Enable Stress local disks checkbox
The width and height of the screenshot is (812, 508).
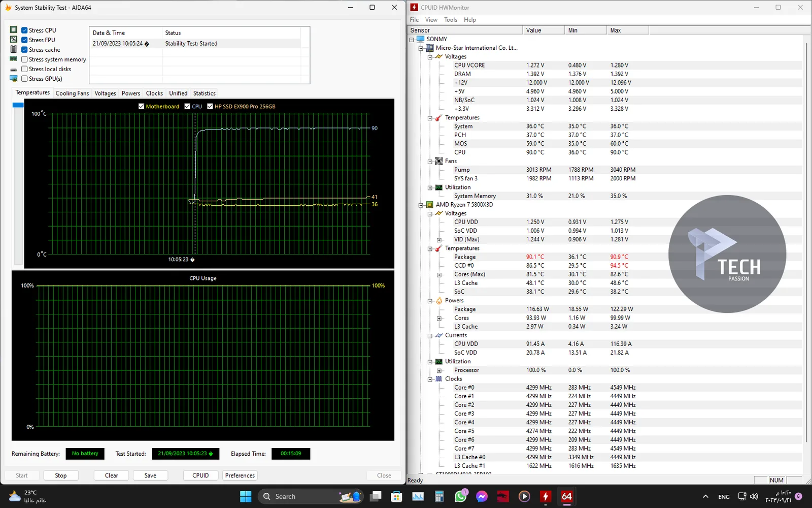pos(24,69)
